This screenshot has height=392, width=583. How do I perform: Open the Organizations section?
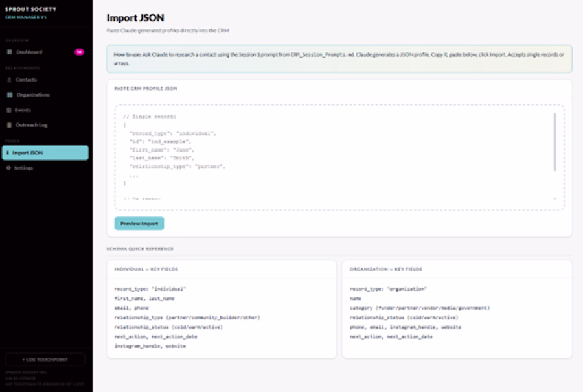point(45,95)
